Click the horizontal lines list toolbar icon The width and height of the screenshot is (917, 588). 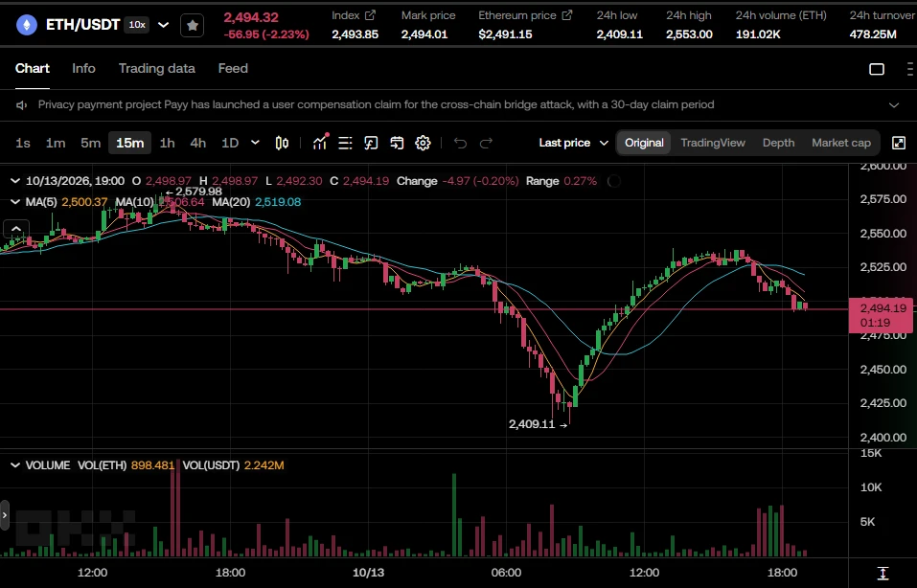click(x=345, y=144)
